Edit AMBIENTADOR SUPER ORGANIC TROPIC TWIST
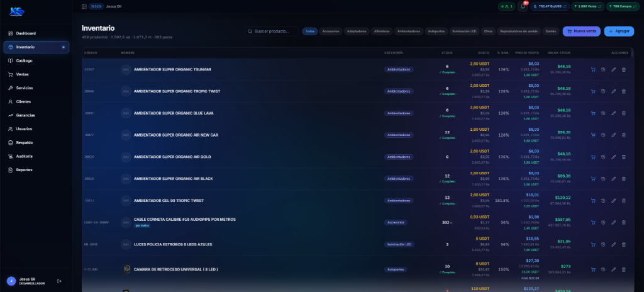Screen dimensions: 644x292 (614, 91)
